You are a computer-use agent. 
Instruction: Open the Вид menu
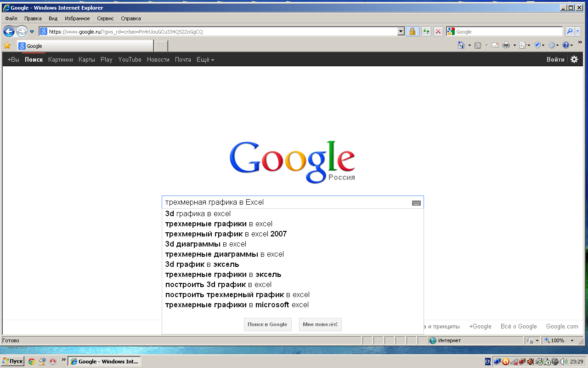53,18
